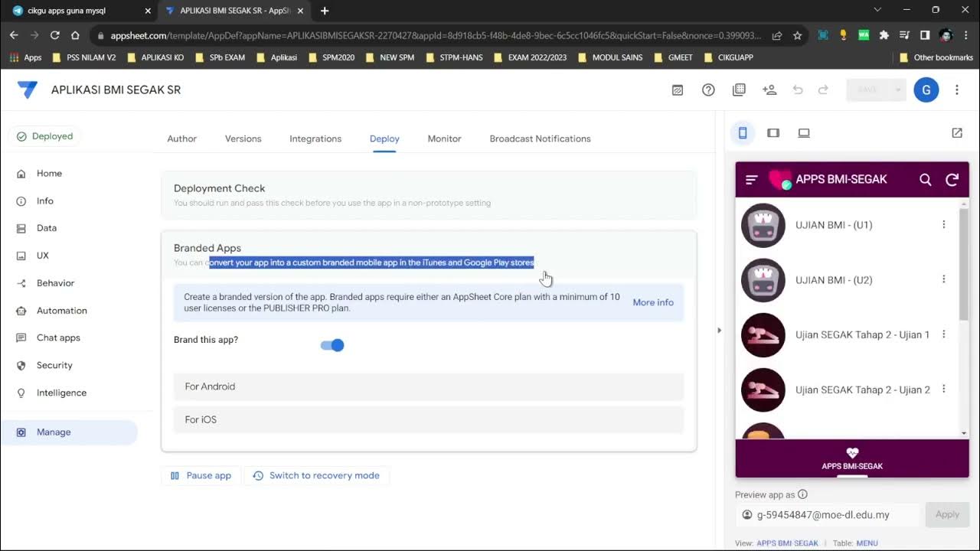The image size is (980, 551).
Task: Click the Deployed status badge
Action: [45, 136]
